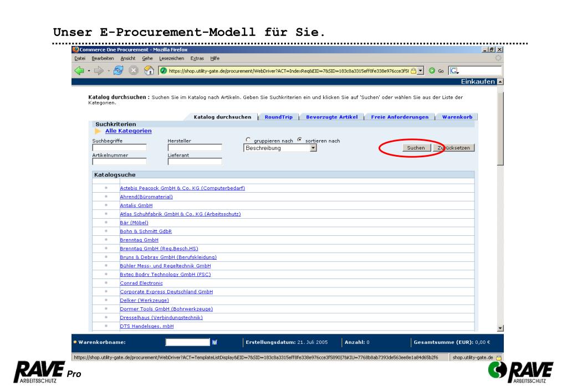
Task: Open the Dormer Tools (Bohrwerkzeuge) link
Action: click(x=166, y=310)
